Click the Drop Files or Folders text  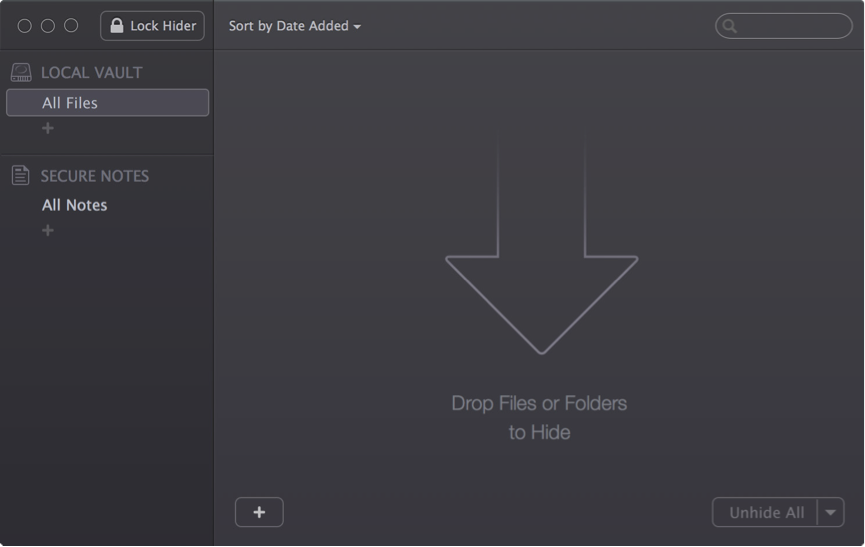click(x=539, y=417)
